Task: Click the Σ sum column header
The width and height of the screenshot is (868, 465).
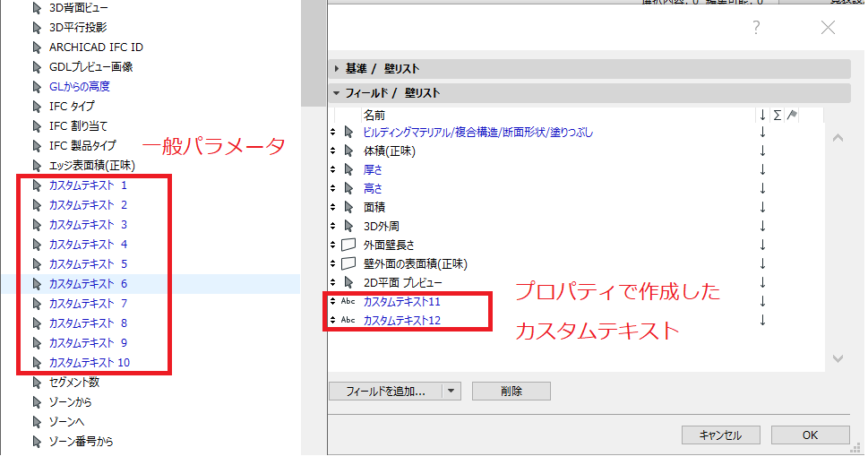Action: [x=777, y=115]
